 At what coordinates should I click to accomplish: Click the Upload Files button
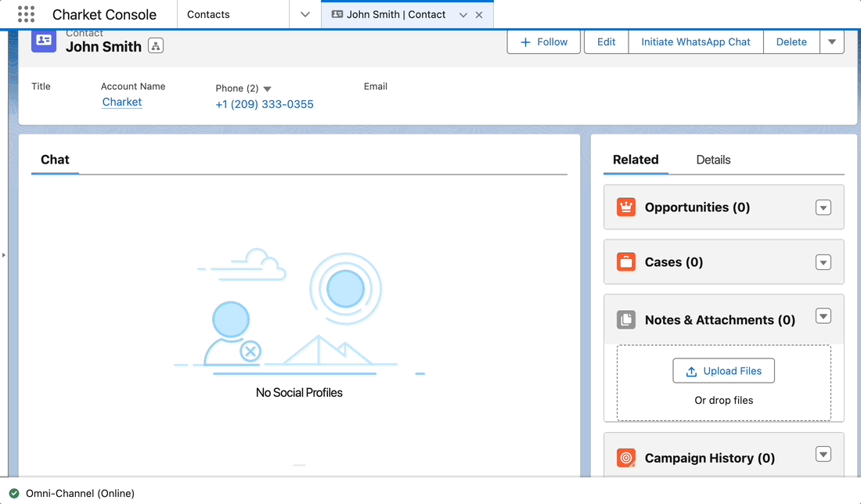[723, 371]
